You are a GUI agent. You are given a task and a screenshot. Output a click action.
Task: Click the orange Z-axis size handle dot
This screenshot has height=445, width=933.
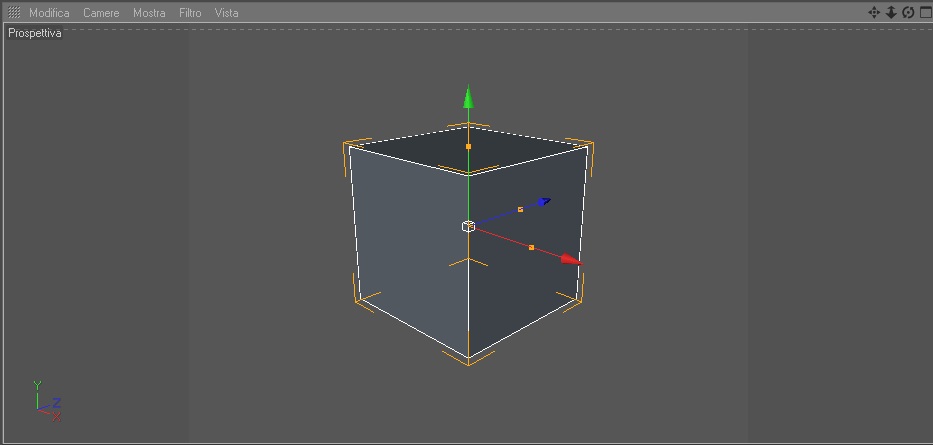coord(520,209)
